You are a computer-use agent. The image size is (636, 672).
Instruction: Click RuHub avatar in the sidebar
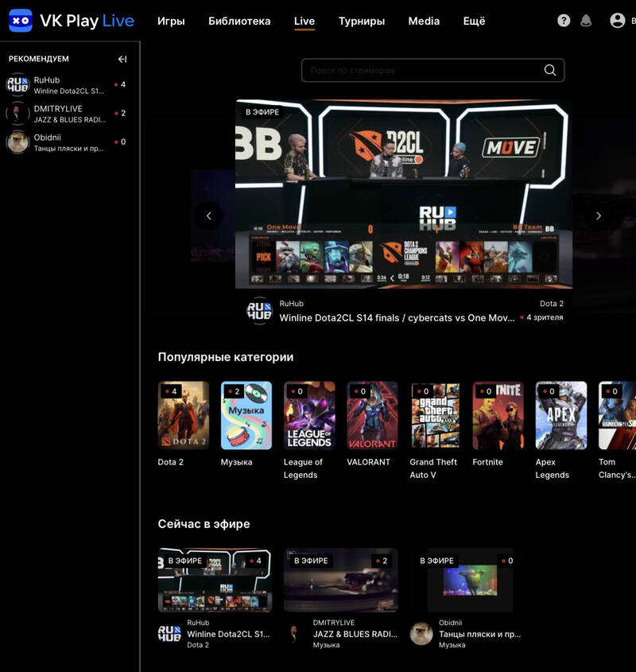click(17, 84)
